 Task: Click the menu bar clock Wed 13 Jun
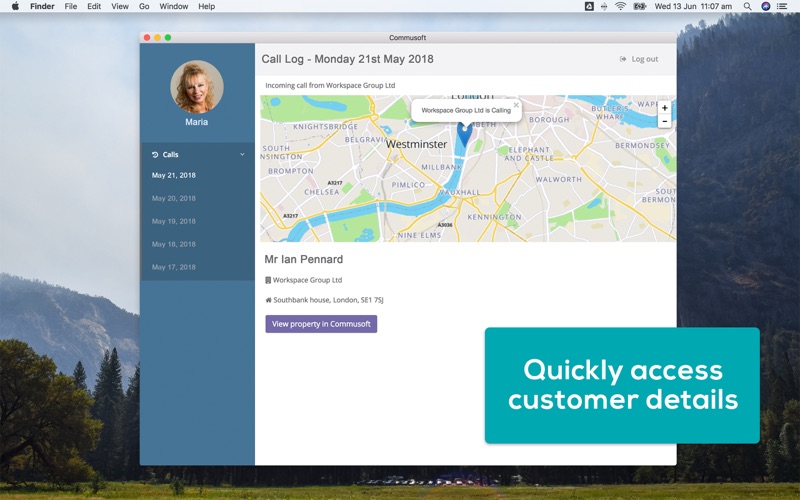(693, 6)
